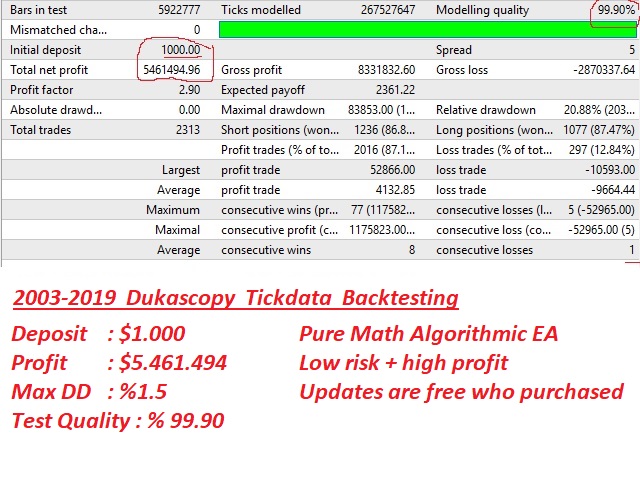This screenshot has height=480, width=640.
Task: Click Absolute drawdown value 0.00
Action: click(189, 110)
